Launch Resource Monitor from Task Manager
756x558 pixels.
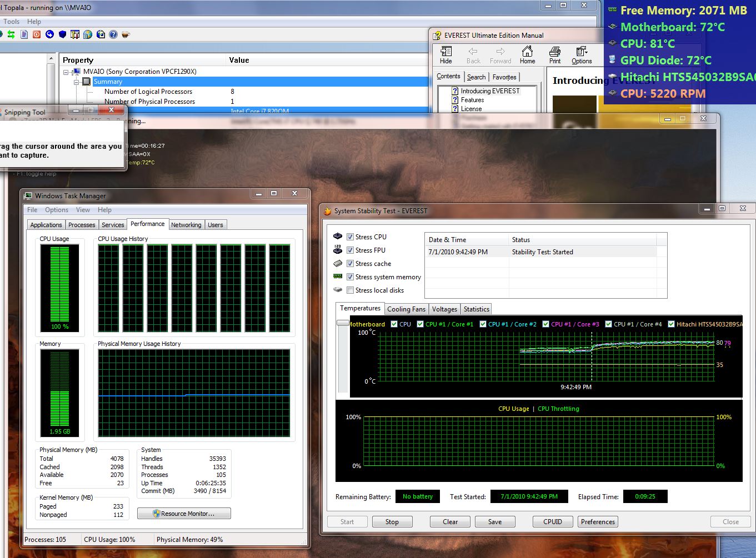click(184, 514)
